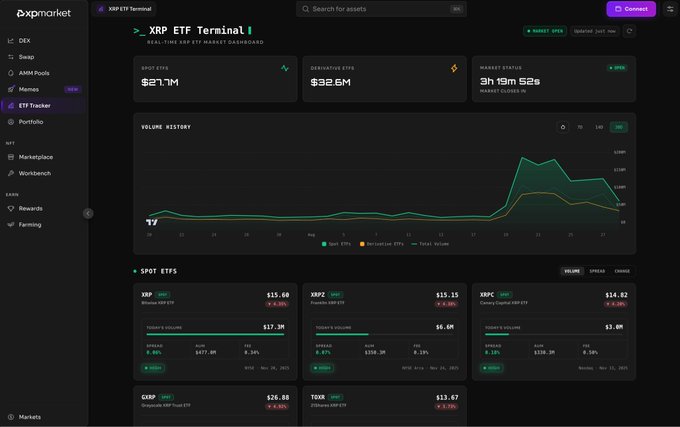Open the Franklin XRPZ ETF card

tap(384, 332)
